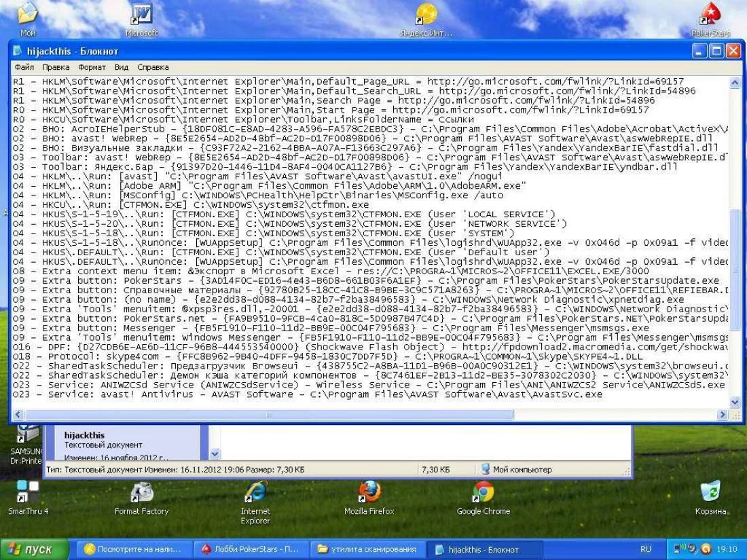The image size is (747, 560).
Task: Click the Notepad vertical scrollbar up arrow
Action: (x=735, y=82)
